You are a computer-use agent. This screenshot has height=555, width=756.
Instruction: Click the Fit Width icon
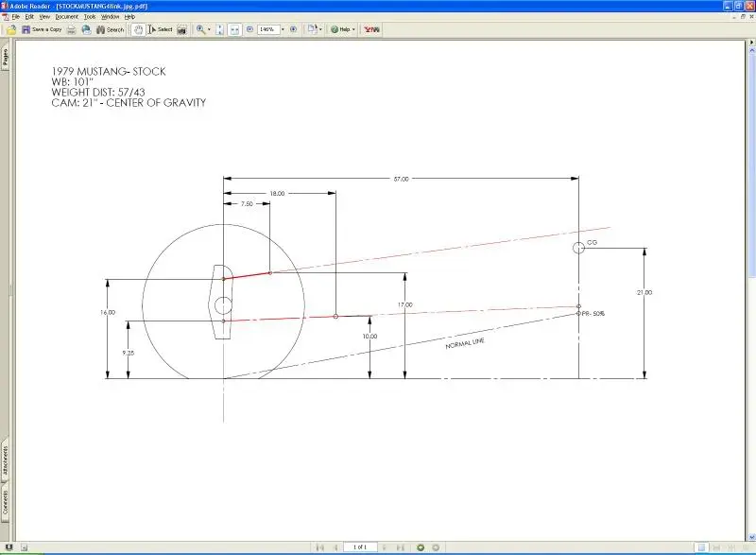(234, 30)
